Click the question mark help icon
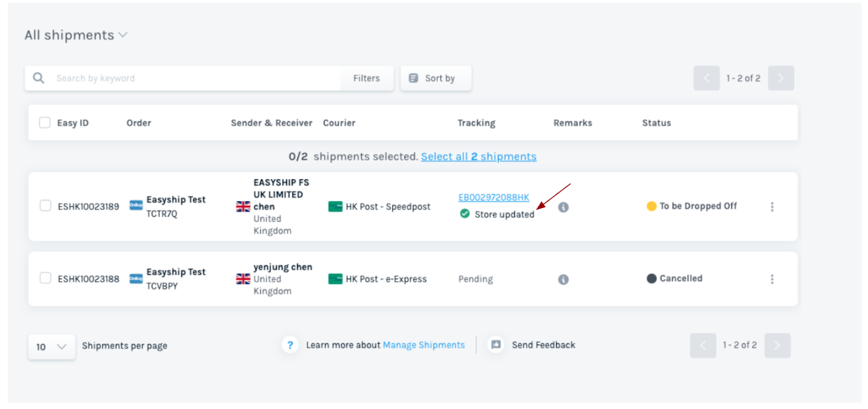This screenshot has height=409, width=868. (290, 345)
